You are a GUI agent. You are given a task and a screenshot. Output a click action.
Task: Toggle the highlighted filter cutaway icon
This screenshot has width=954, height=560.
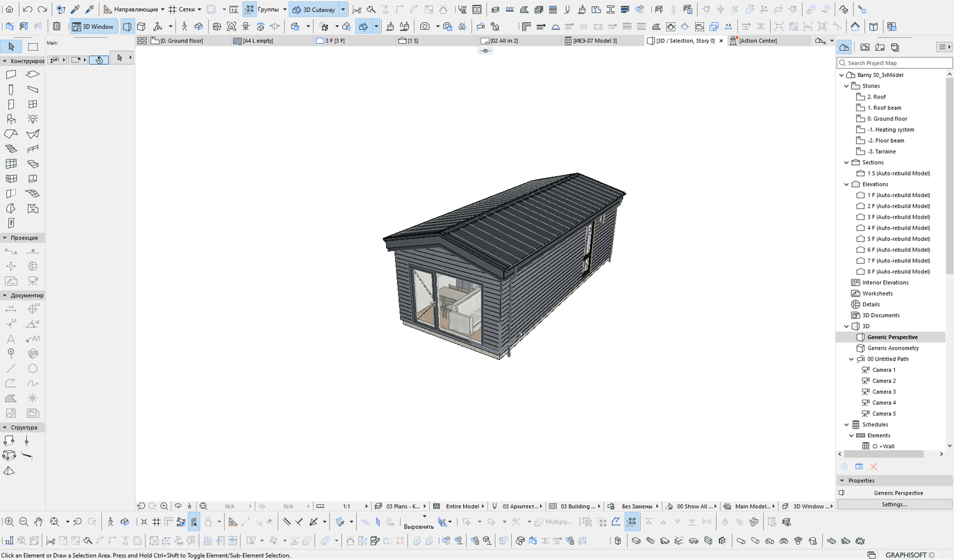pyautogui.click(x=363, y=27)
